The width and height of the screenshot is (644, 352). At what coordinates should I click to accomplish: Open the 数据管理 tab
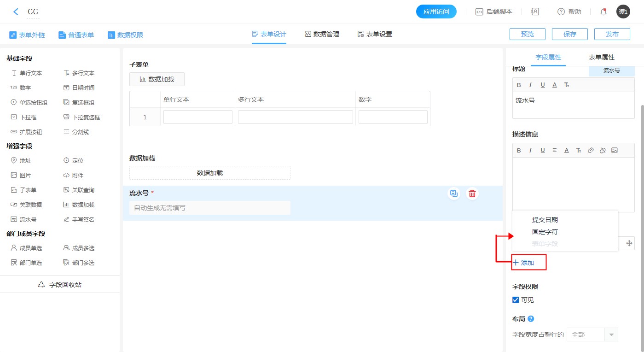(x=322, y=34)
